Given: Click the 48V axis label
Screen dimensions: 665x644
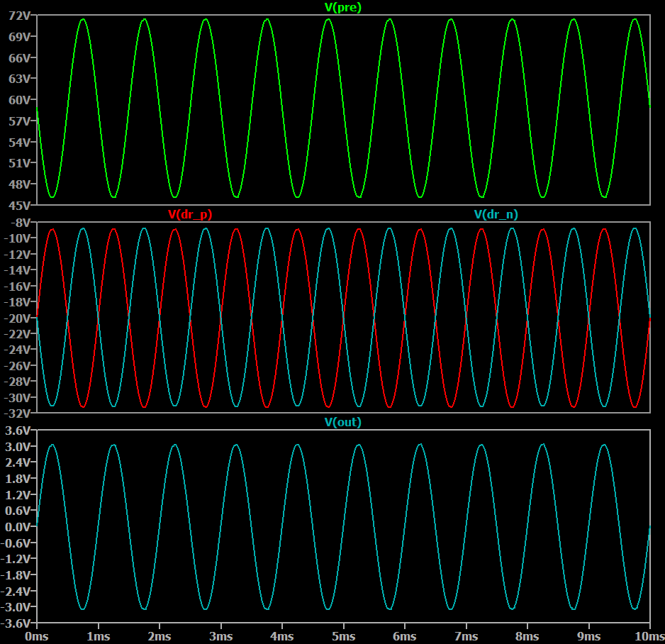Looking at the screenshot, I should pyautogui.click(x=20, y=184).
